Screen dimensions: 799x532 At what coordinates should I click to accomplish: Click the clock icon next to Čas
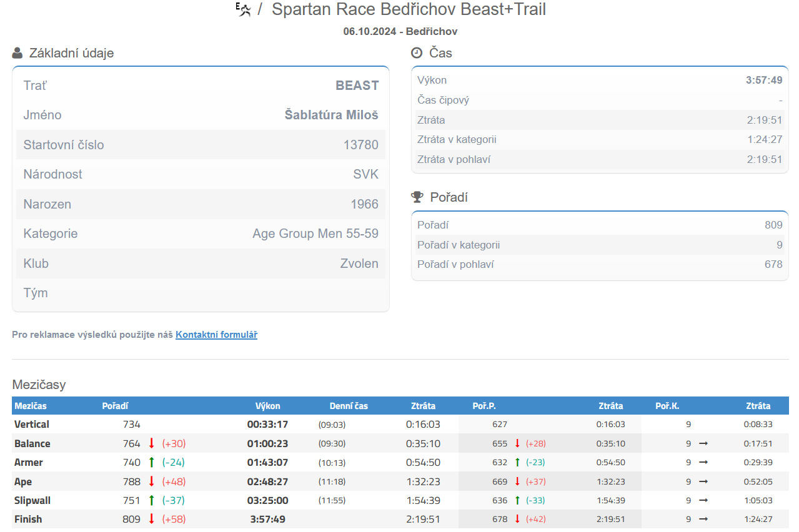(x=417, y=53)
